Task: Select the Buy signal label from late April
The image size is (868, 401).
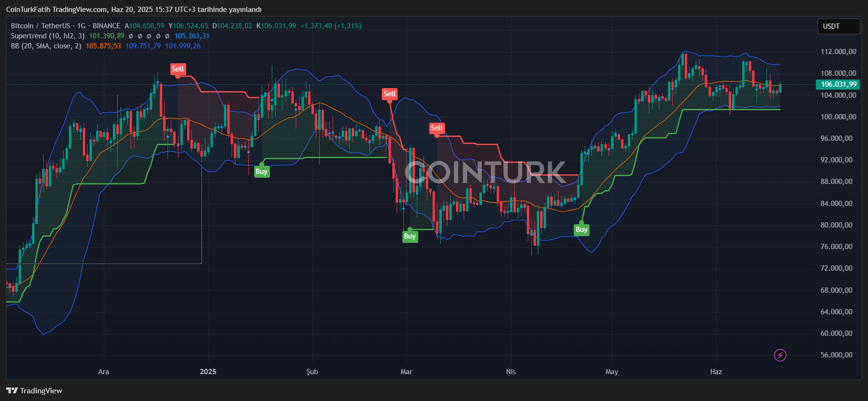Action: coord(581,229)
